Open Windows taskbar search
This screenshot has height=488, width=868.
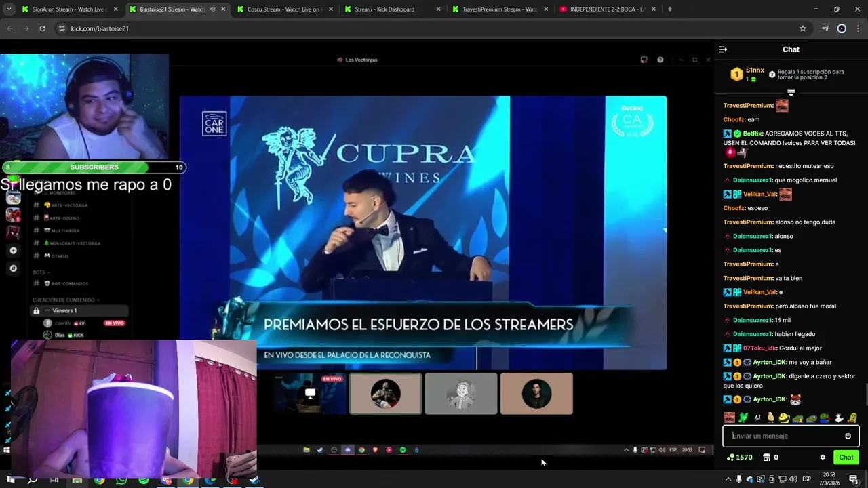[x=32, y=480]
